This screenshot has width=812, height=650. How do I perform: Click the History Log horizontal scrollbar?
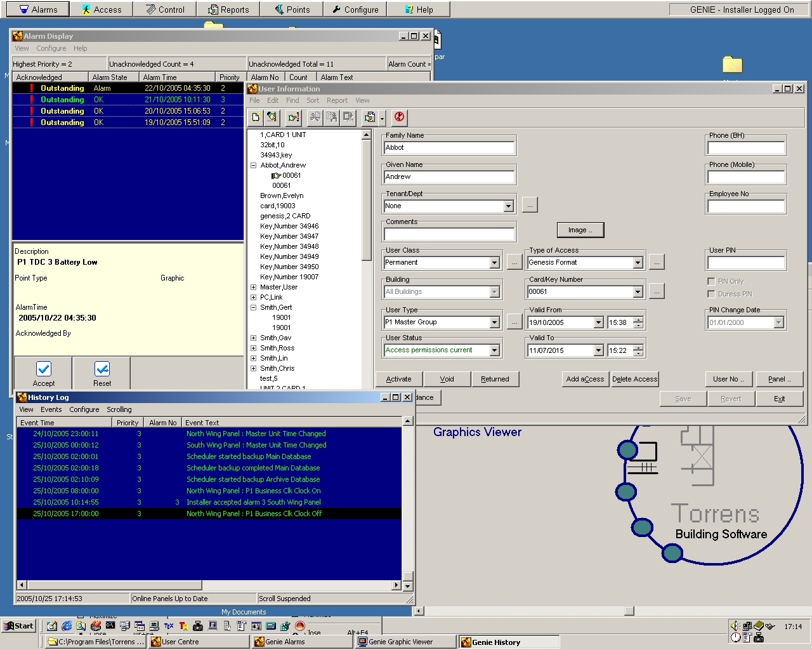point(210,585)
